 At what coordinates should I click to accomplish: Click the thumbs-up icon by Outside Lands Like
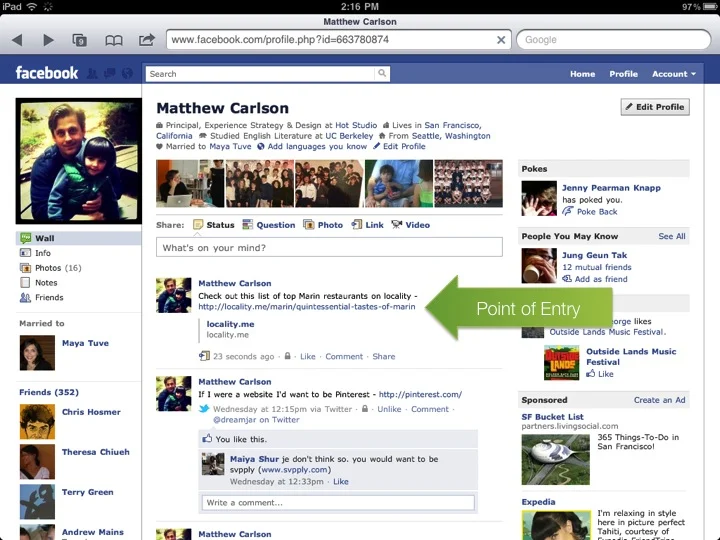[x=591, y=373]
